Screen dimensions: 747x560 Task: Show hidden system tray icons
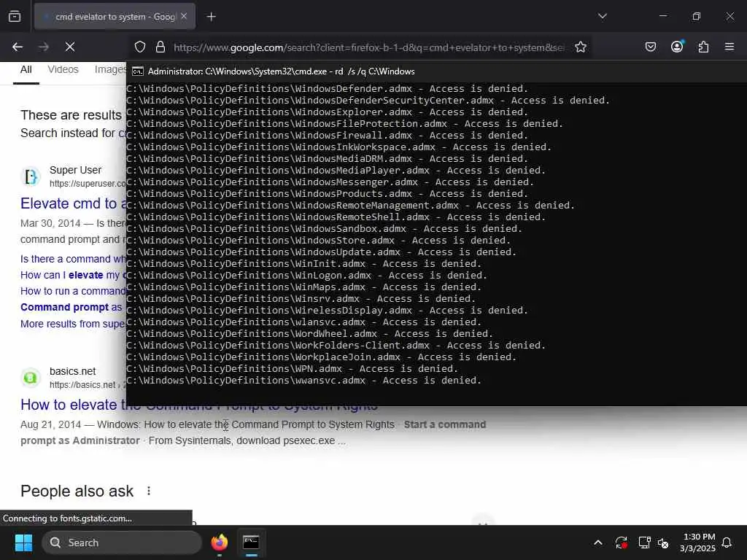coord(598,542)
